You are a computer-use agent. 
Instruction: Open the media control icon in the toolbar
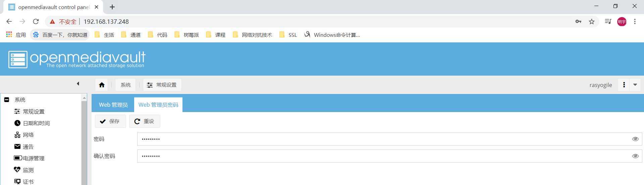point(608,21)
